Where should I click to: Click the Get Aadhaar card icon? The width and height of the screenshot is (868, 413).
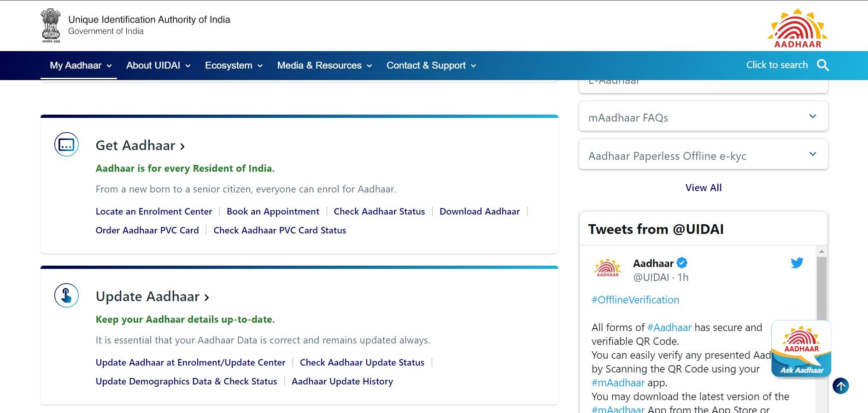click(66, 145)
